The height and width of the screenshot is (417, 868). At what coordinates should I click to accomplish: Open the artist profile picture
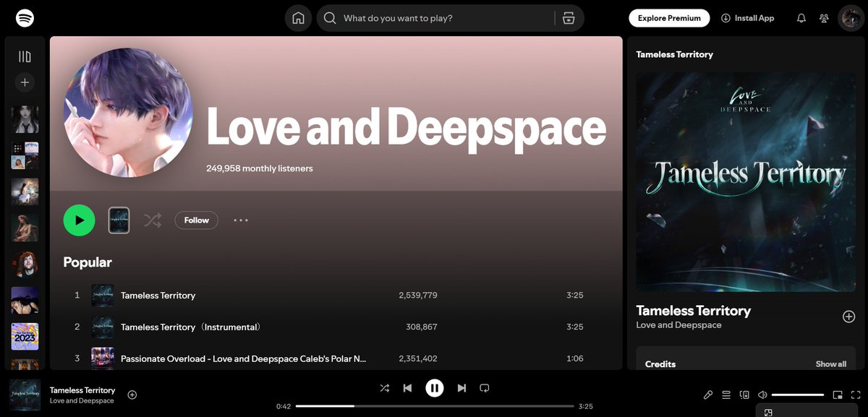128,113
